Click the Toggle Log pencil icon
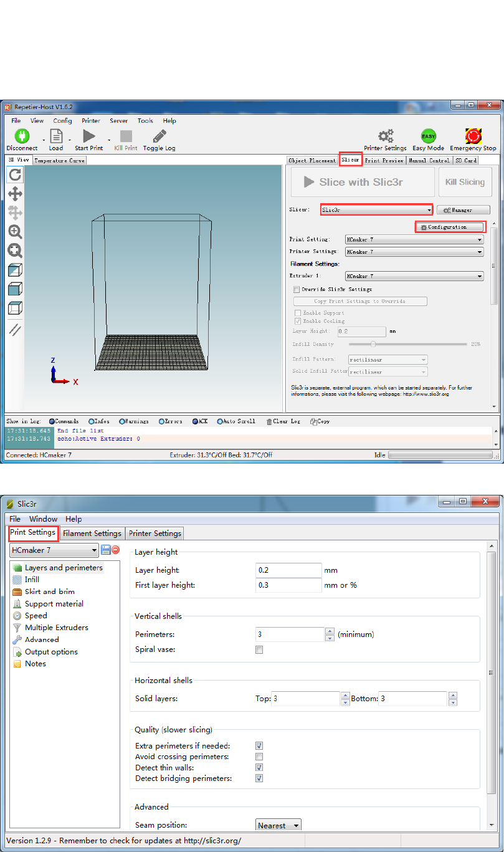This screenshot has height=852, width=504. coord(159,136)
